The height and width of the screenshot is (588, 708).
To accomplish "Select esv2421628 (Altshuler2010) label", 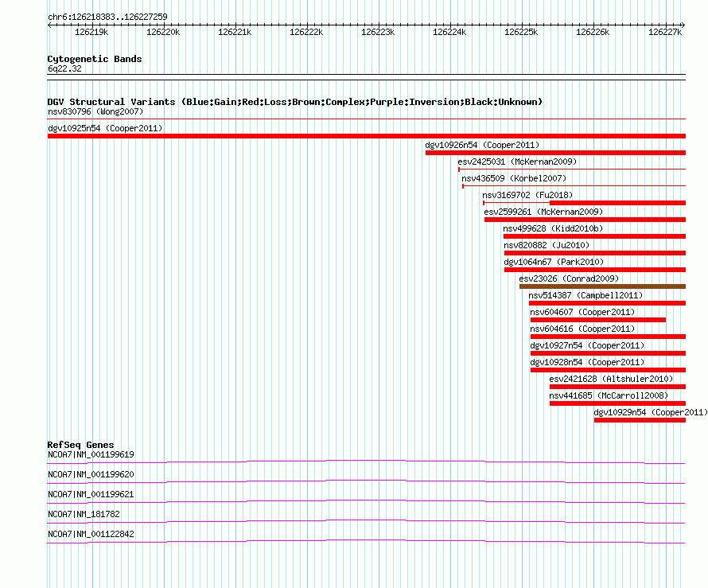I will [611, 379].
